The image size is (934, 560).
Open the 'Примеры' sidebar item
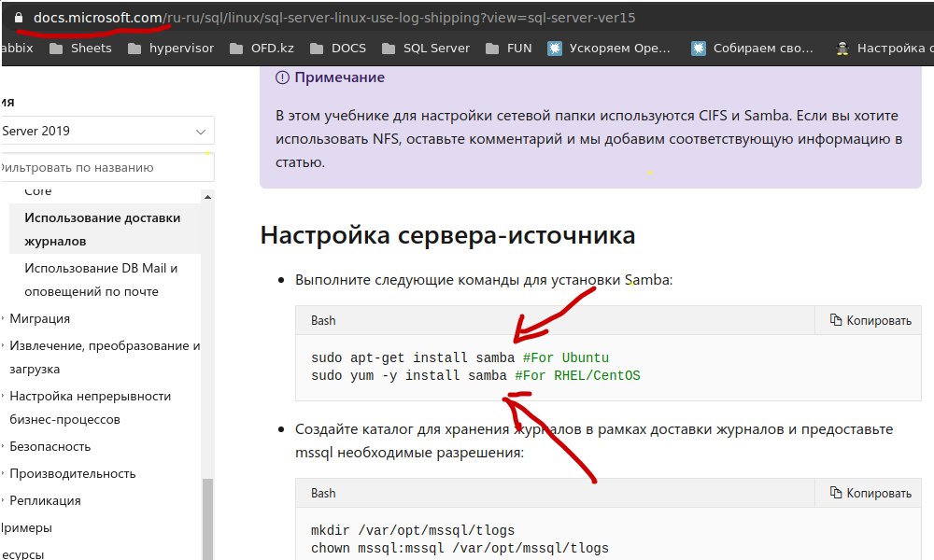point(26,528)
